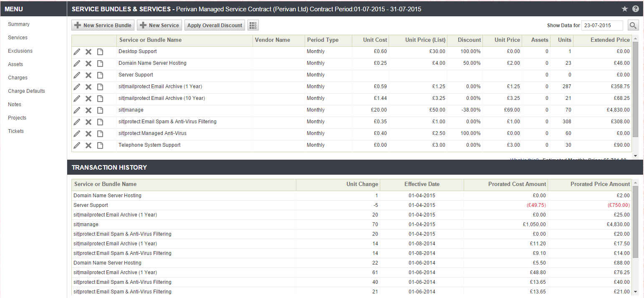The height and width of the screenshot is (298, 644).
Task: Open document icon for Telephone System Support
Action: pos(100,145)
